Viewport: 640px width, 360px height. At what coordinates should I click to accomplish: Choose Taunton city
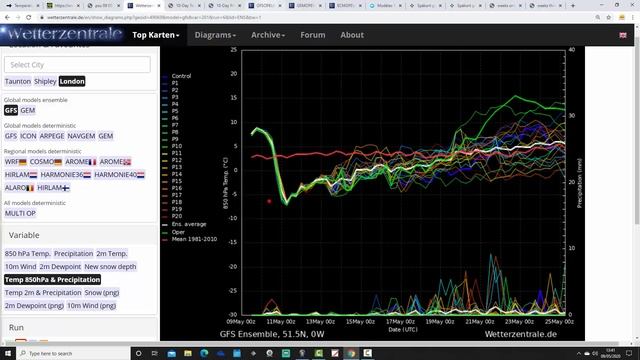(x=18, y=81)
